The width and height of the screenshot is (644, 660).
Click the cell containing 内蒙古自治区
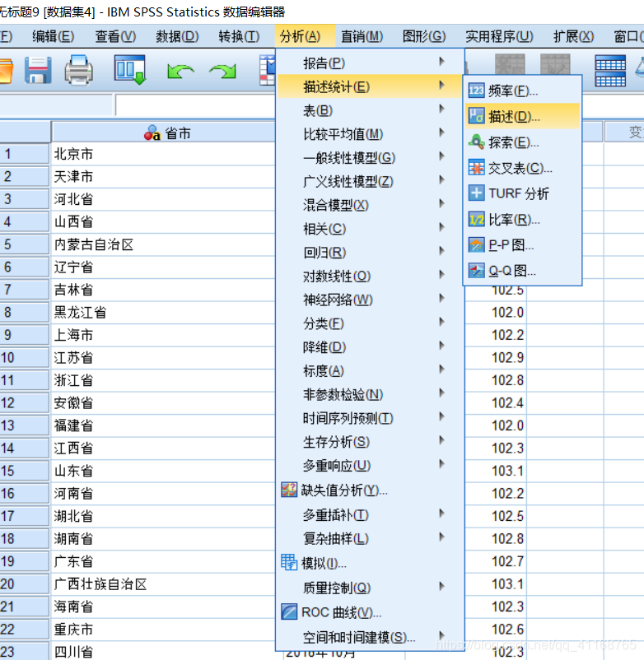coord(163,244)
